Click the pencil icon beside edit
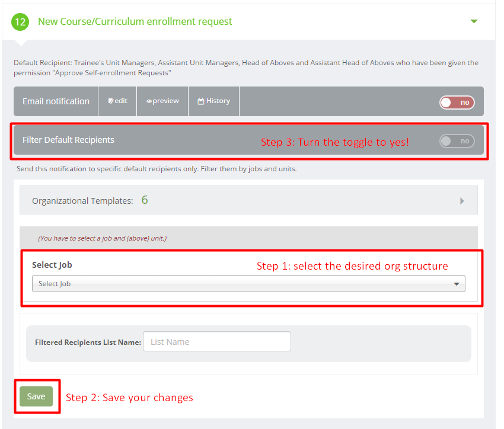The width and height of the screenshot is (504, 429). [x=111, y=101]
